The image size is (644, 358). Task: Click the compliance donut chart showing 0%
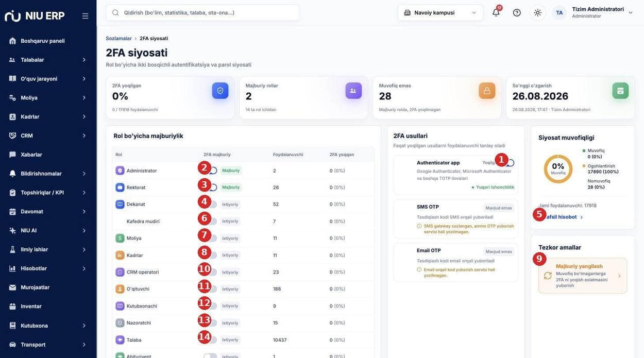click(x=558, y=169)
